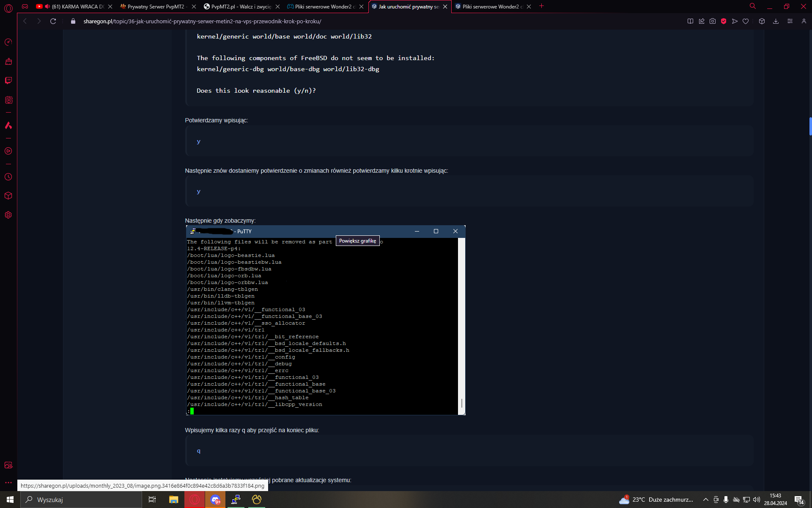
Task: Open a new tab with plus button
Action: coord(541,6)
